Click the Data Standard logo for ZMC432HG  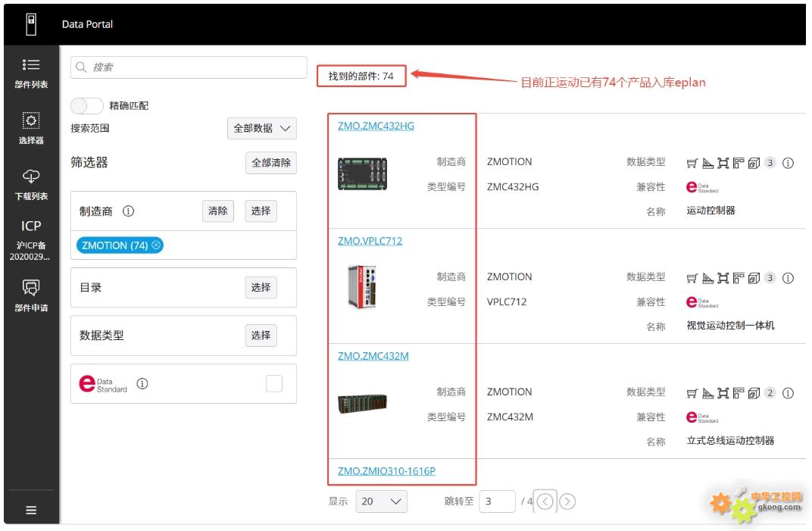coord(701,187)
